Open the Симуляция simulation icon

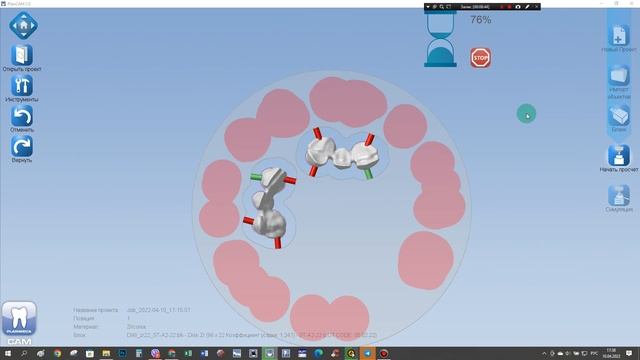(x=619, y=196)
